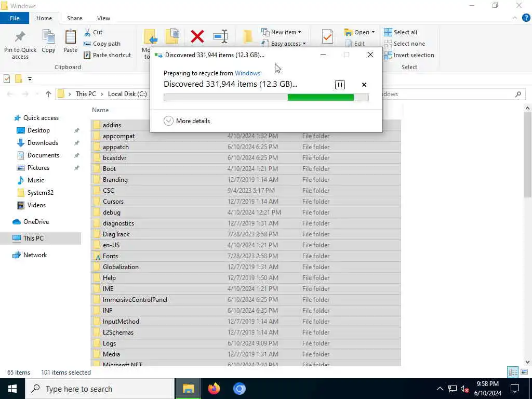Click the Windows link in the dialog
The width and height of the screenshot is (532, 399).
[x=248, y=73]
